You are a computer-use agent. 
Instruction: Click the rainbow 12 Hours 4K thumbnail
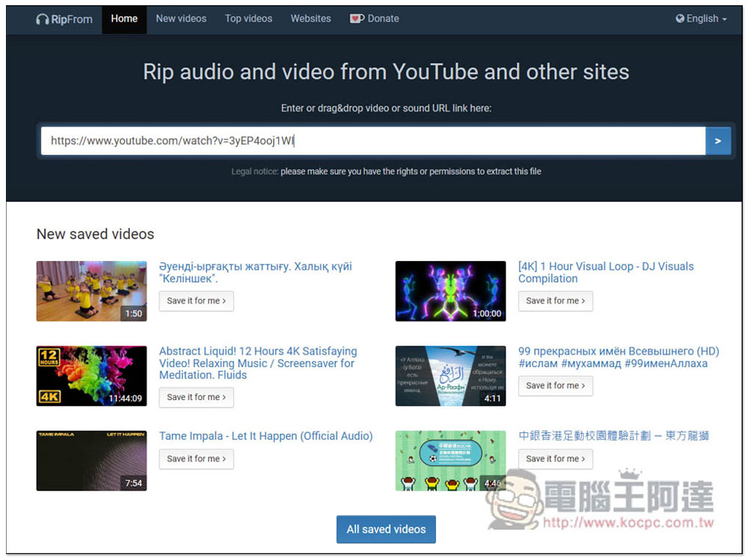[x=91, y=375]
